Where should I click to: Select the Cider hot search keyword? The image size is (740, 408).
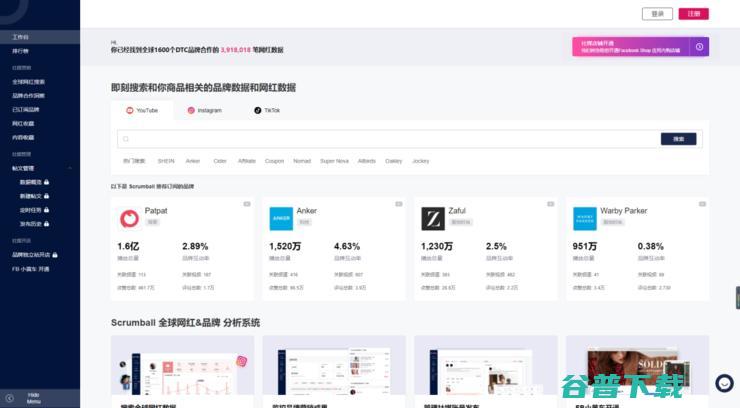(220, 161)
